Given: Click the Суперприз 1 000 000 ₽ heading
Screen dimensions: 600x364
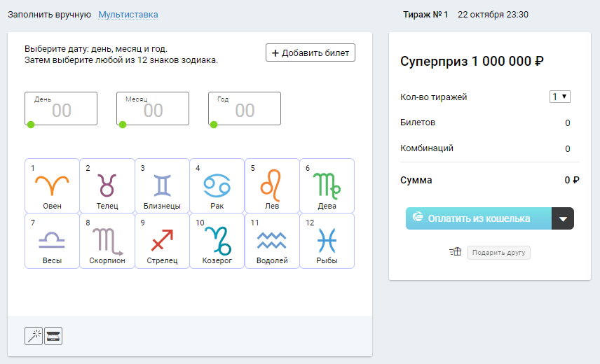Looking at the screenshot, I should (472, 61).
